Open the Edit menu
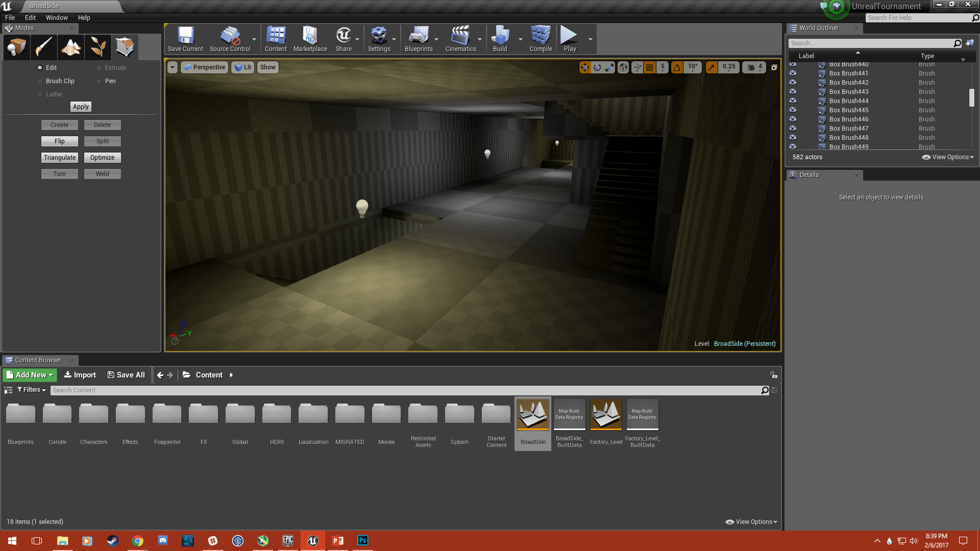This screenshot has height=551, width=980. (x=30, y=17)
